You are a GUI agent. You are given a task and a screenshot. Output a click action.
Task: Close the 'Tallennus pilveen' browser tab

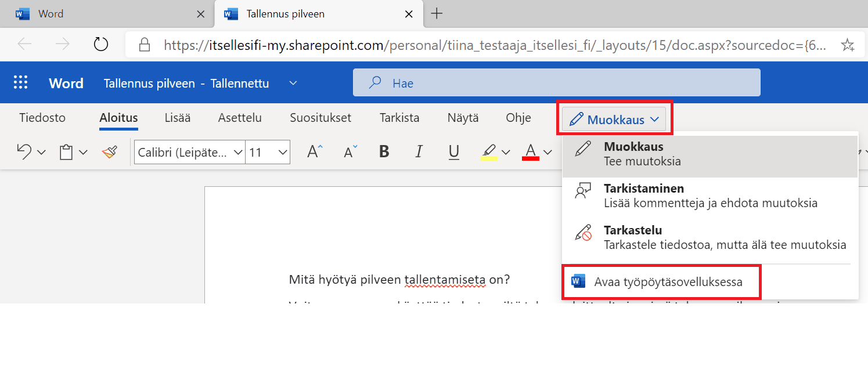[x=409, y=13]
